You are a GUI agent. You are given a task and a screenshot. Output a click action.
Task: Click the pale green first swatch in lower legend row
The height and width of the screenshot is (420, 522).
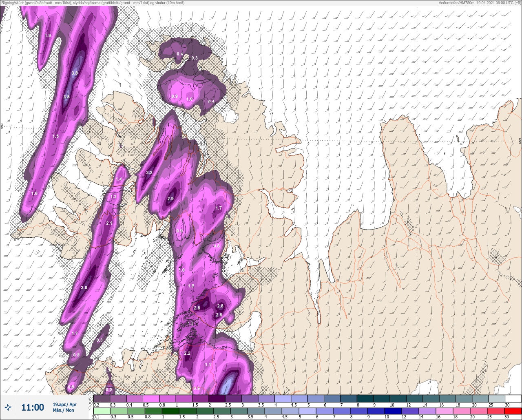[102, 411]
